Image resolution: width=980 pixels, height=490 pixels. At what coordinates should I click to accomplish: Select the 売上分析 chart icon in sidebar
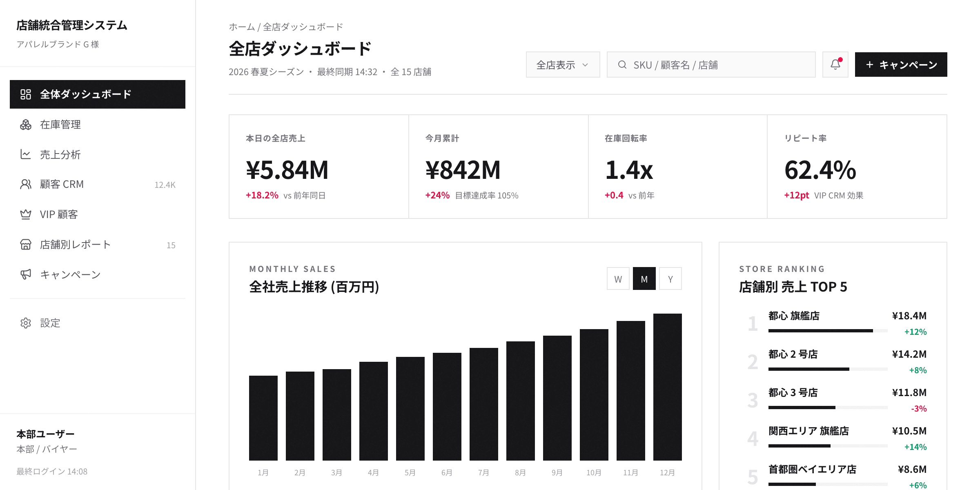pos(26,154)
